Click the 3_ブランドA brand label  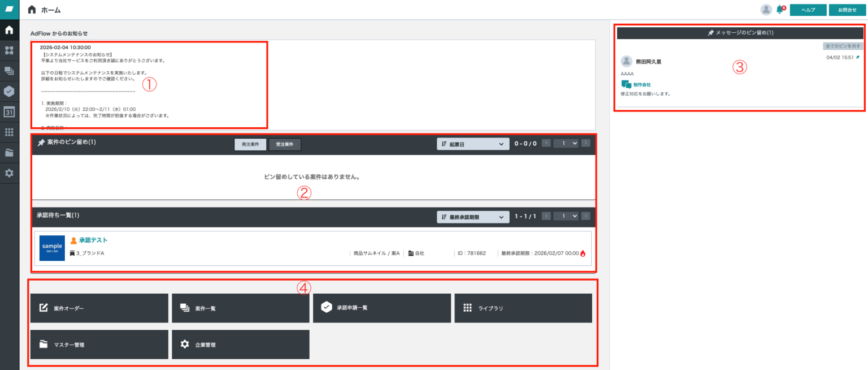(x=90, y=253)
